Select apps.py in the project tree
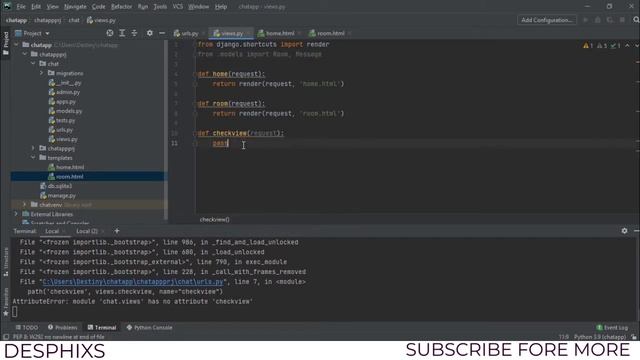This screenshot has height=360, width=640. coord(62,101)
